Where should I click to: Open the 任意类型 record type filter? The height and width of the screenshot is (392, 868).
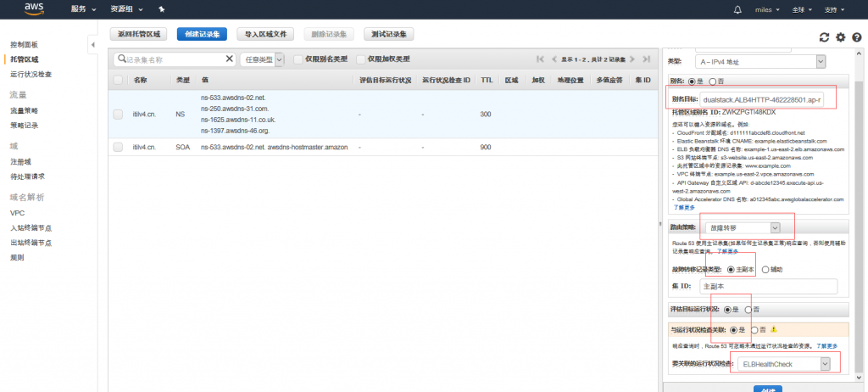pos(262,59)
